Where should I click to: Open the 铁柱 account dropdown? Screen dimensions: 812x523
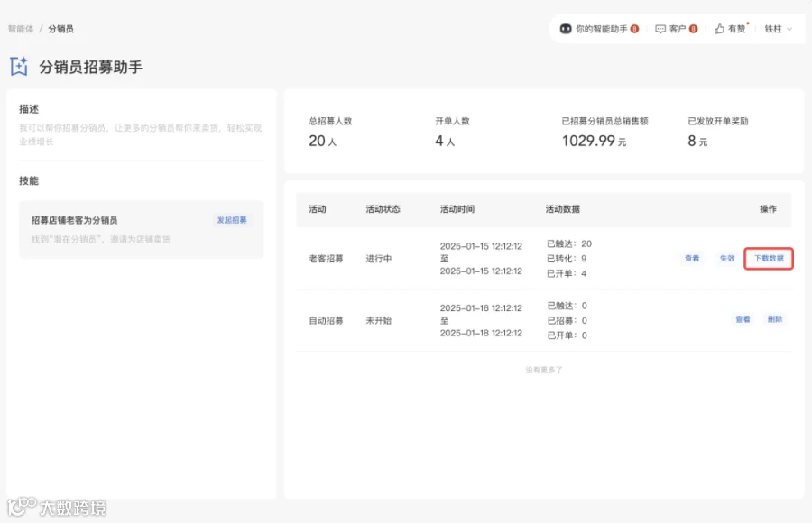[x=779, y=29]
